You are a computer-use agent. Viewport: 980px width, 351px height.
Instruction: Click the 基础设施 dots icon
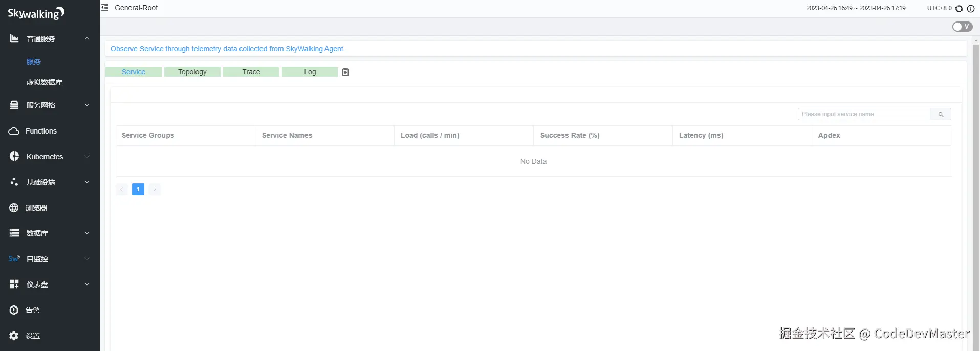tap(14, 182)
